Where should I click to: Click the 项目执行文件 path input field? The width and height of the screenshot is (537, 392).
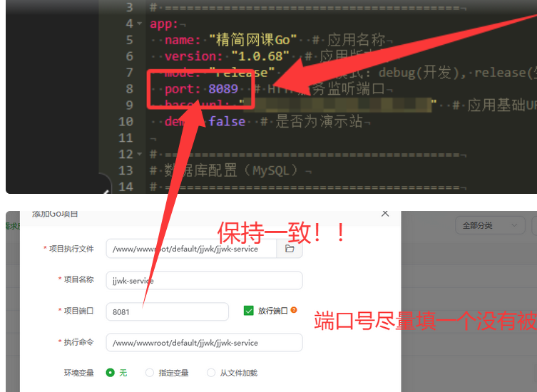tap(191, 249)
